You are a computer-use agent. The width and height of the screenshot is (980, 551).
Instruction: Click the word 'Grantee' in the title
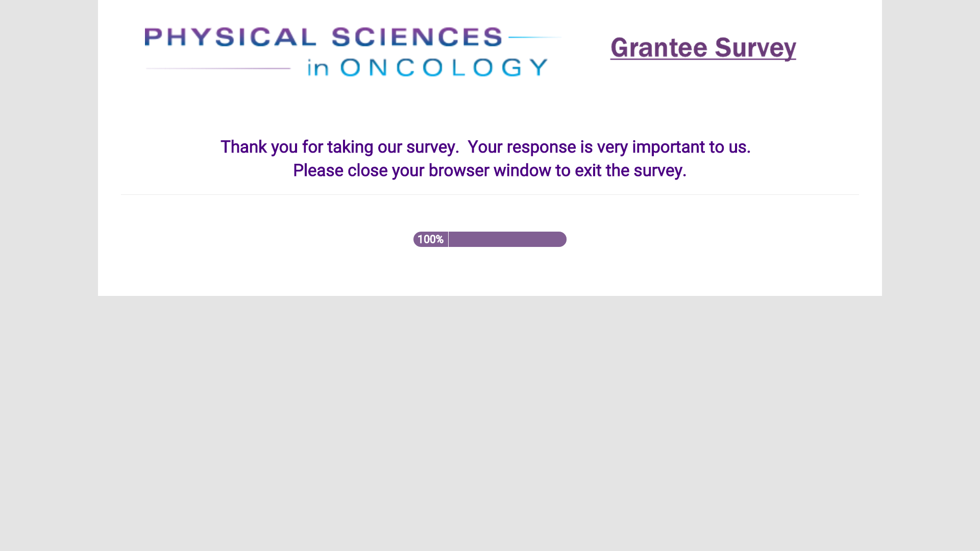pyautogui.click(x=658, y=48)
